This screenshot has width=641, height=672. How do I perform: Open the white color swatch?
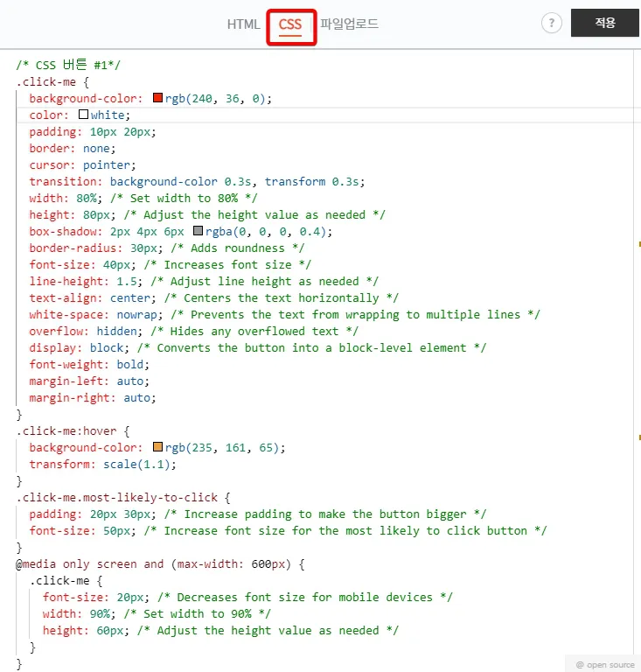click(x=83, y=115)
